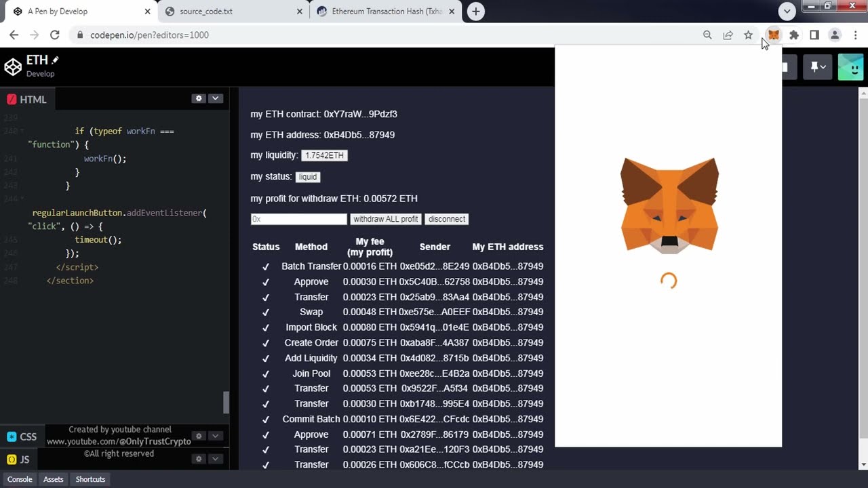This screenshot has width=868, height=488.
Task: Click the Swap method cell
Action: (x=311, y=312)
